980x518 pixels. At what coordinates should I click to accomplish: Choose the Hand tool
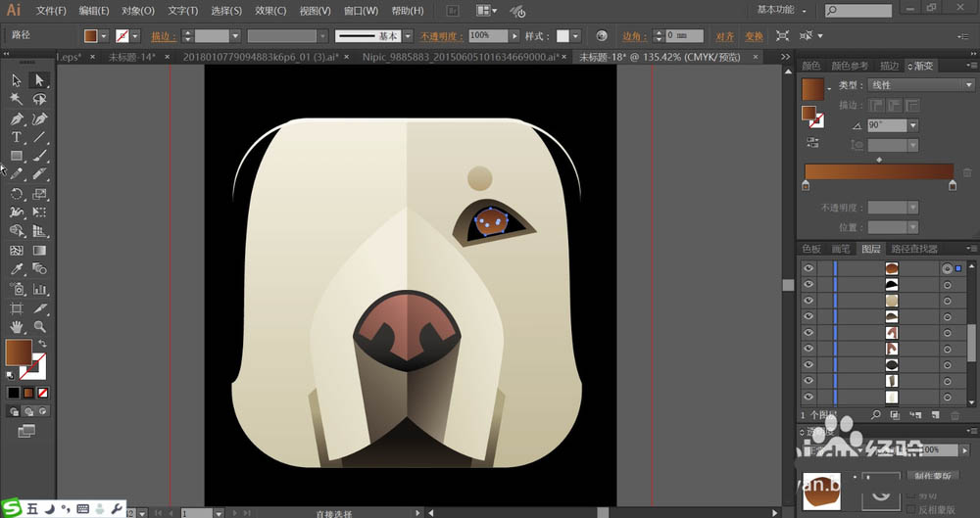click(x=17, y=327)
